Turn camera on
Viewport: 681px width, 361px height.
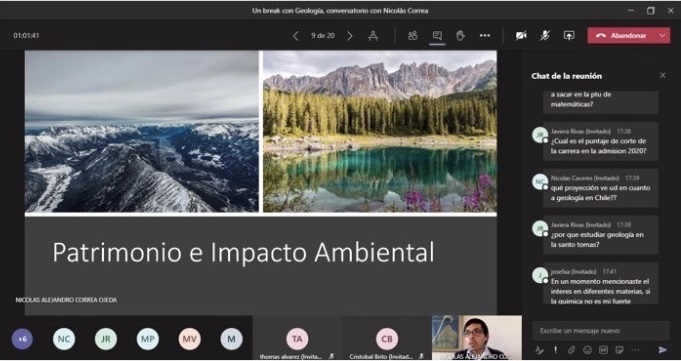pos(521,36)
